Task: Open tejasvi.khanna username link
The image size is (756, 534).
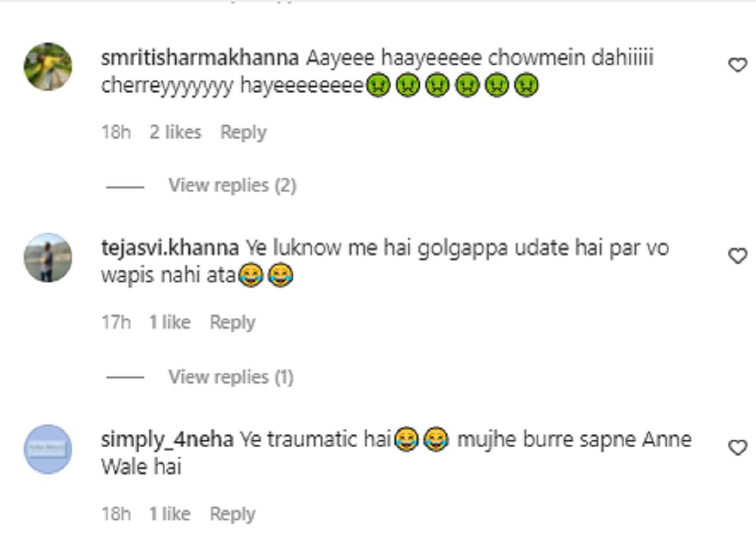Action: [x=170, y=248]
